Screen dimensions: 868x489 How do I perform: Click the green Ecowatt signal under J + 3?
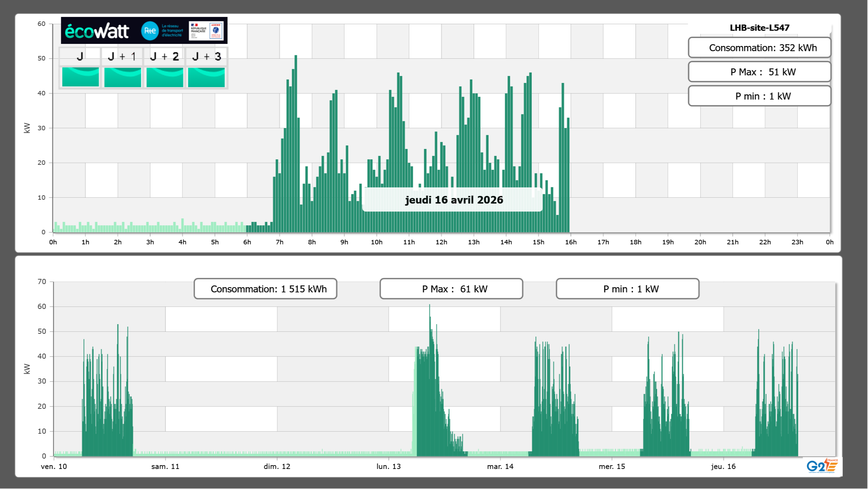206,77
